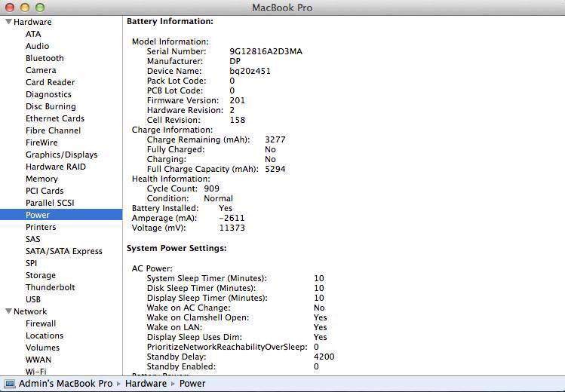
Task: Click the PrioritizeNetworkReachabilityOverSleep label
Action: tap(227, 347)
